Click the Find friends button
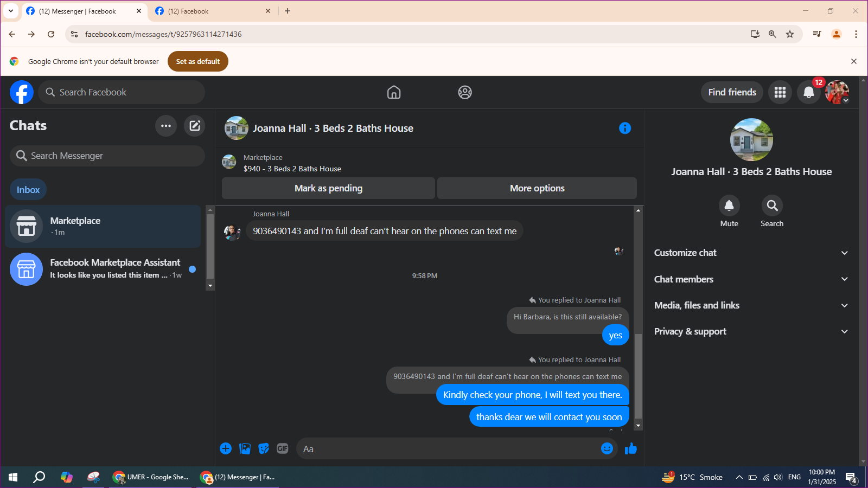 732,92
